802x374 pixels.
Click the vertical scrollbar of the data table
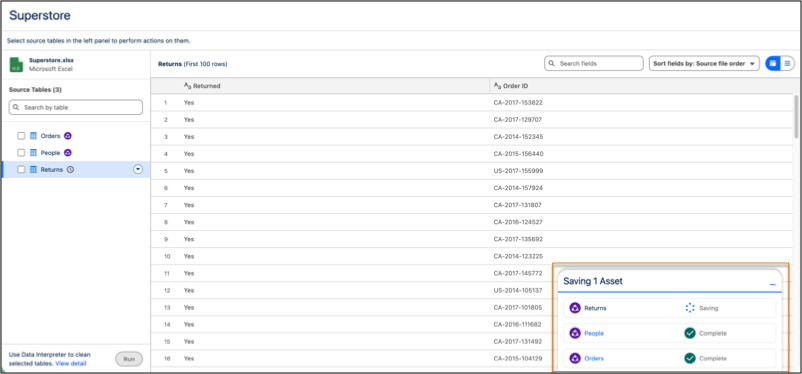pyautogui.click(x=796, y=116)
